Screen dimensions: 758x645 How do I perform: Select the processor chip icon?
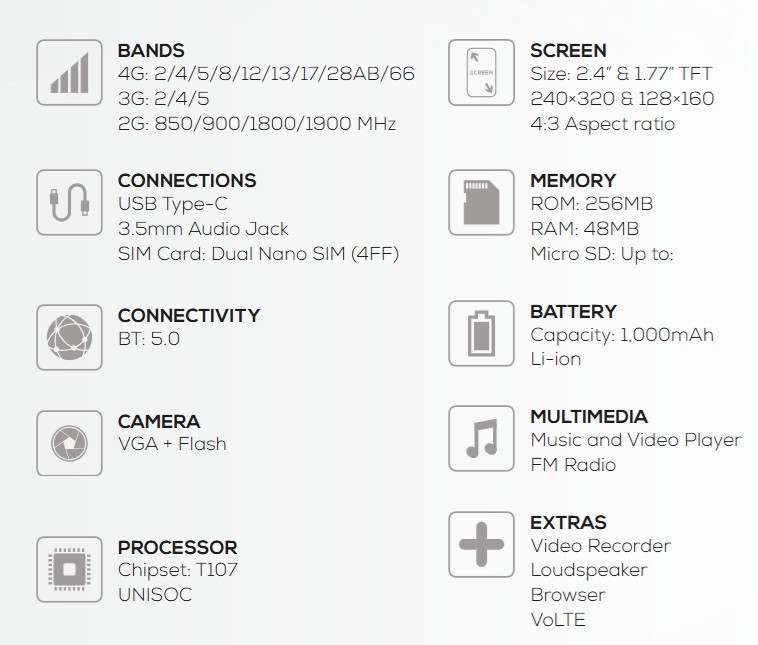(x=69, y=569)
